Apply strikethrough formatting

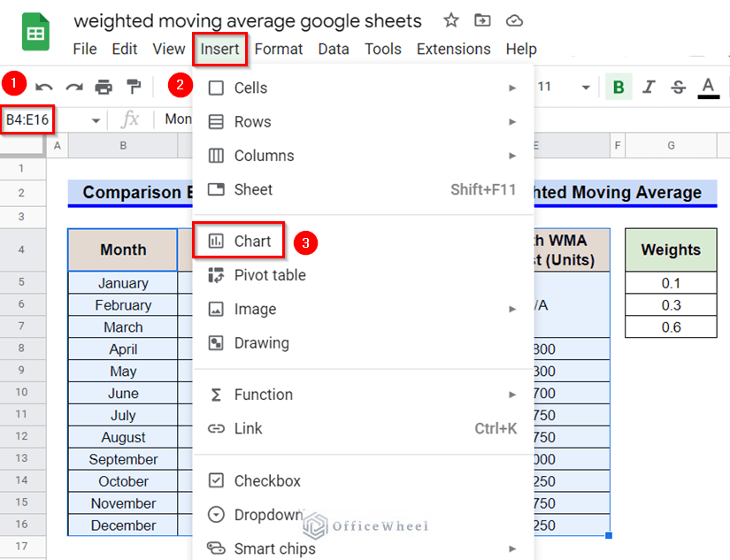point(678,87)
